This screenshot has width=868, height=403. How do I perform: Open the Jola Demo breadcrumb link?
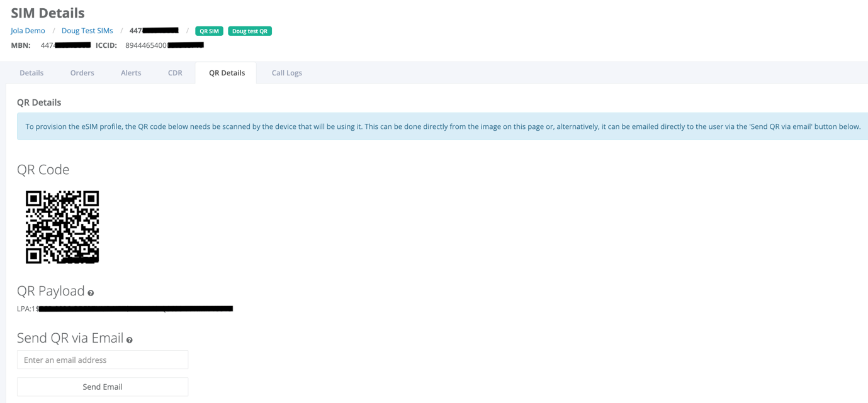[28, 31]
